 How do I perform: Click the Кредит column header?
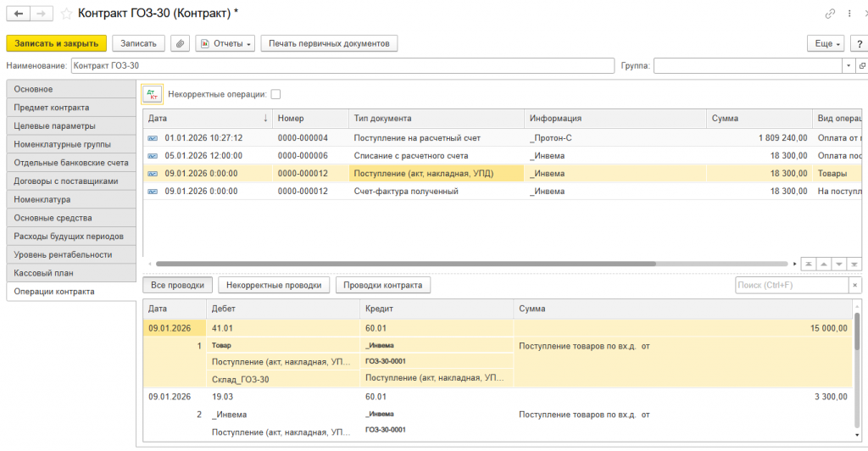click(437, 309)
